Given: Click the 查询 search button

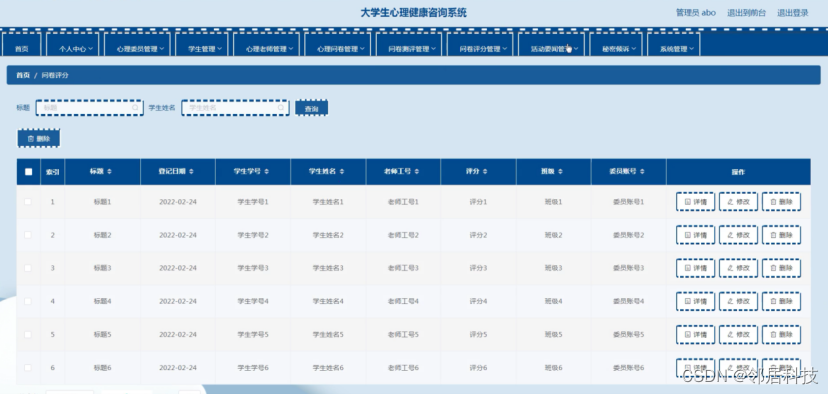Looking at the screenshot, I should [x=311, y=108].
